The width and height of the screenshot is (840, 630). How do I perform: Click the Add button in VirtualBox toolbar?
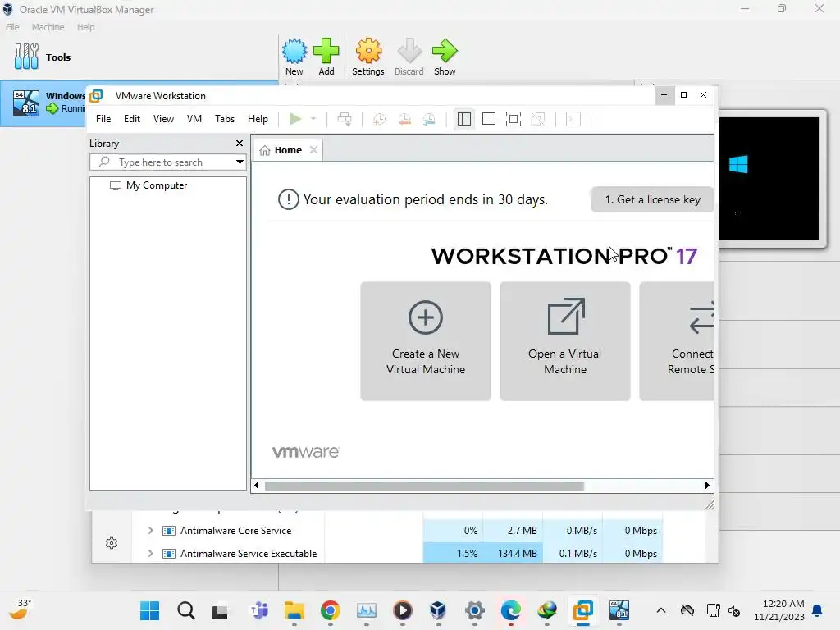pos(326,57)
